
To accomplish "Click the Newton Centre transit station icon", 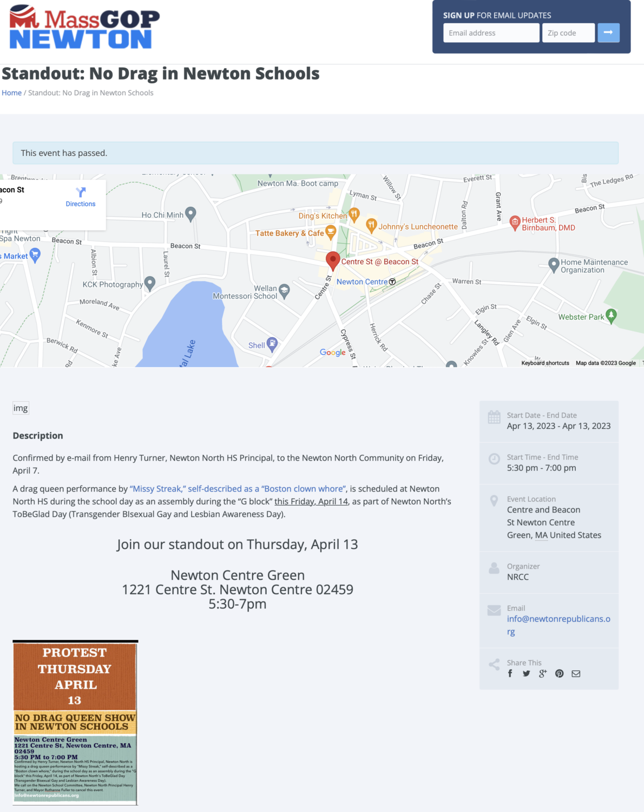I will pos(392,282).
